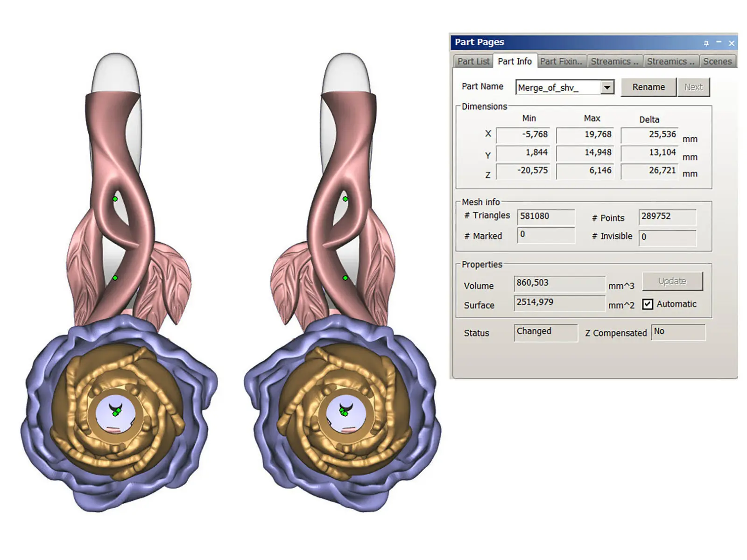Click the Surface value 2514,979

coord(559,303)
